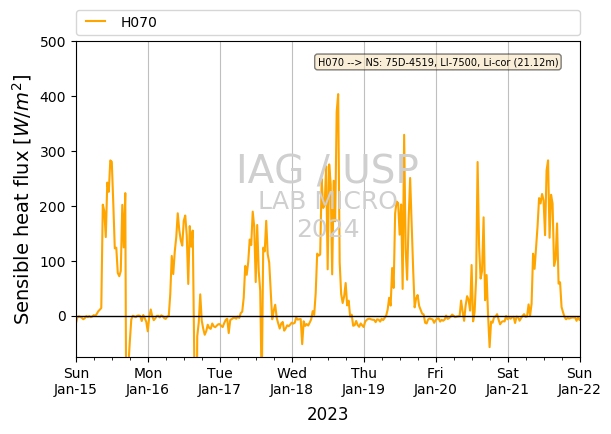Click the Thu Jan-19 date label
The width and height of the screenshot is (611, 434).
364,381
